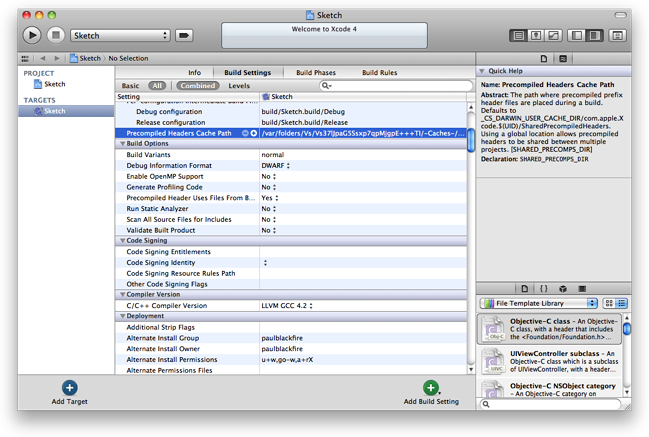
Task: Switch to the Build Settings tab
Action: [248, 72]
